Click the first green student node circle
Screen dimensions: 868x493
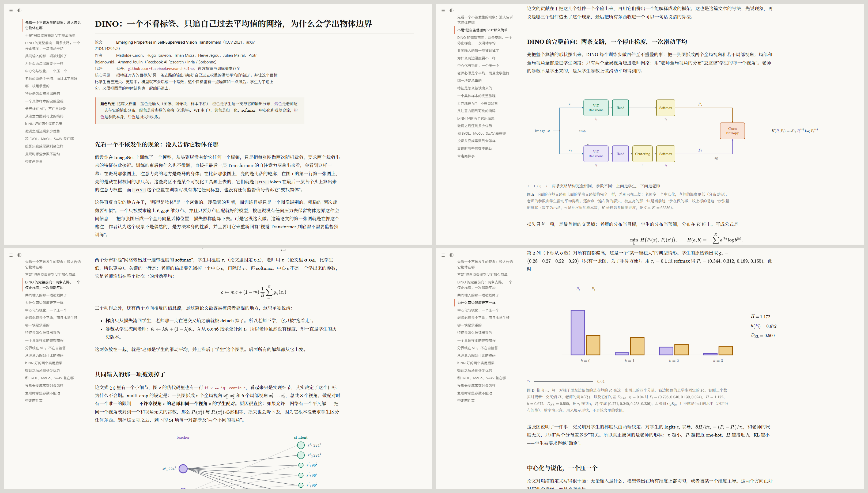pyautogui.click(x=301, y=445)
